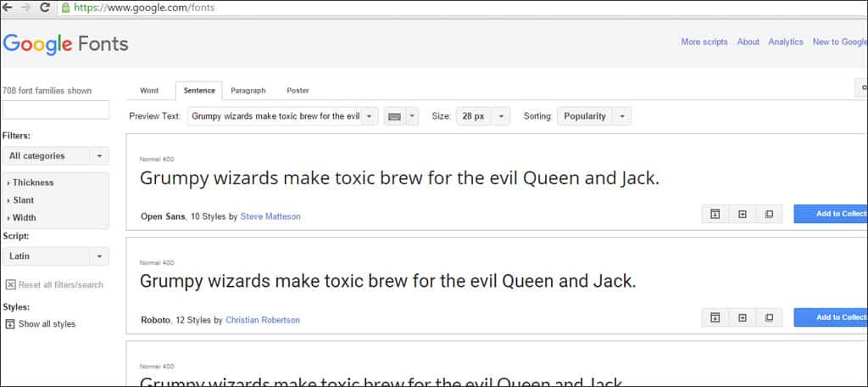Reload the page with the refresh icon

(x=45, y=7)
